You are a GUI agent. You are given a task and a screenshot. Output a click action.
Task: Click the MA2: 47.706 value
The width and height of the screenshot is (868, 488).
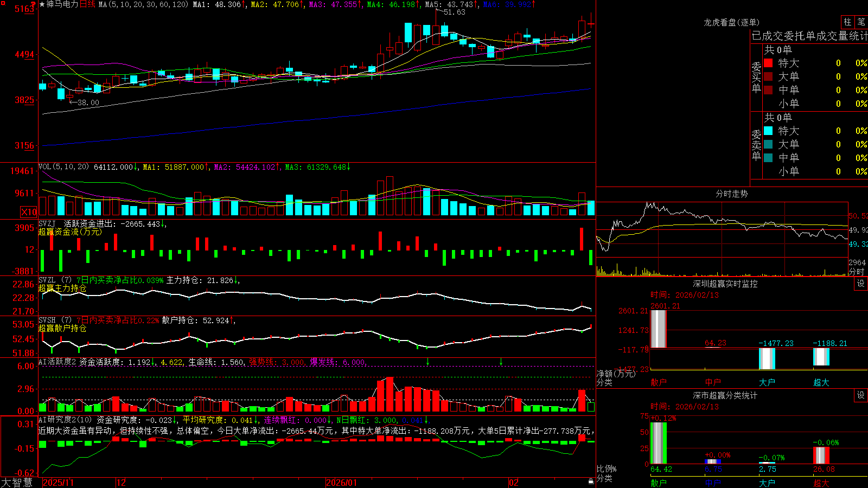click(x=277, y=4)
